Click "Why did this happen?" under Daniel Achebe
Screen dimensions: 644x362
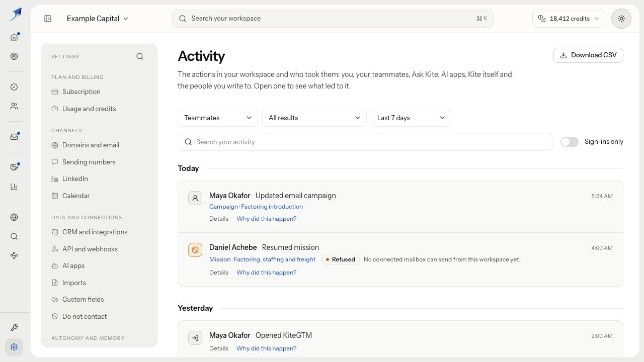tap(267, 273)
